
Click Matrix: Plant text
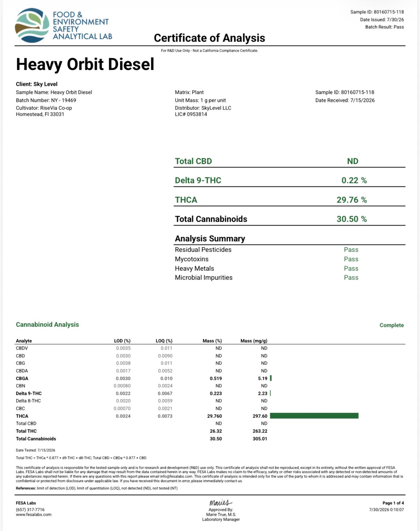point(189,92)
